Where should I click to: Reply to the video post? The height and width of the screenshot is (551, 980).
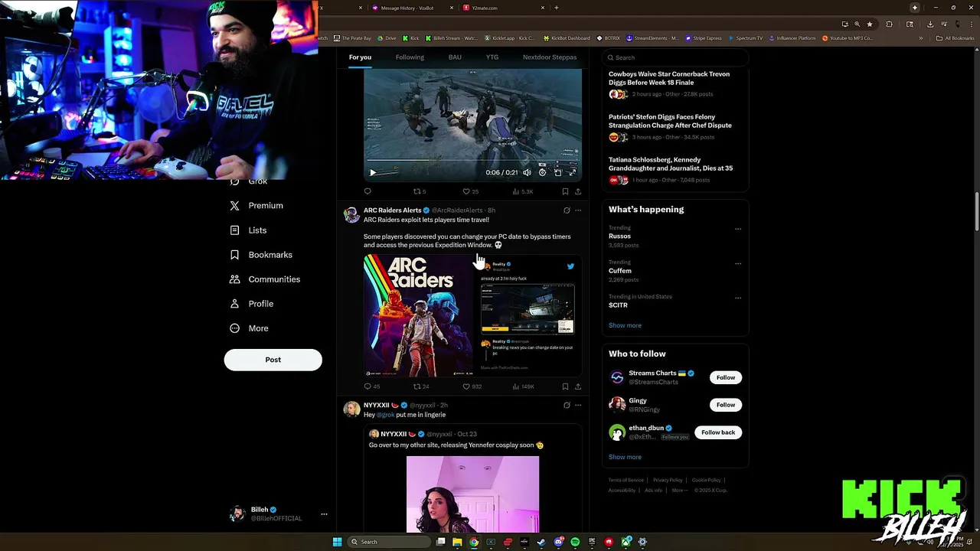[367, 191]
